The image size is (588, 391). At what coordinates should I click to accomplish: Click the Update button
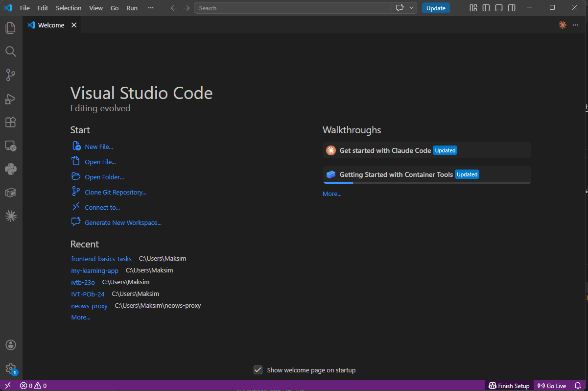click(x=436, y=8)
